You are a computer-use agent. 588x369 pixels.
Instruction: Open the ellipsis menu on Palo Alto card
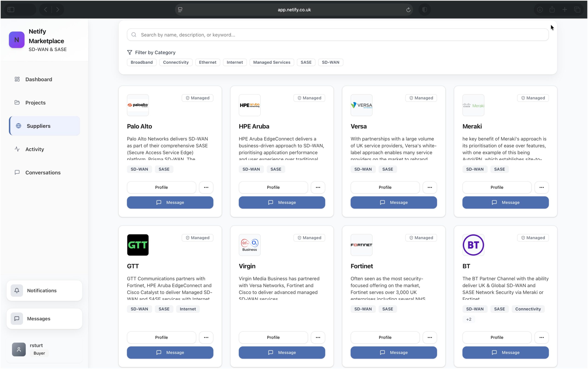[206, 187]
